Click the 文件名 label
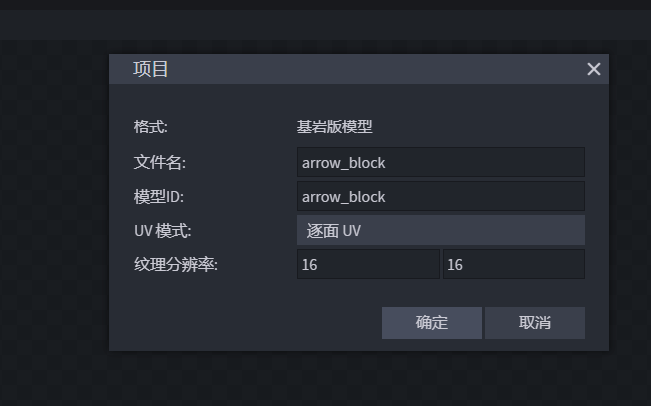 pyautogui.click(x=160, y=162)
